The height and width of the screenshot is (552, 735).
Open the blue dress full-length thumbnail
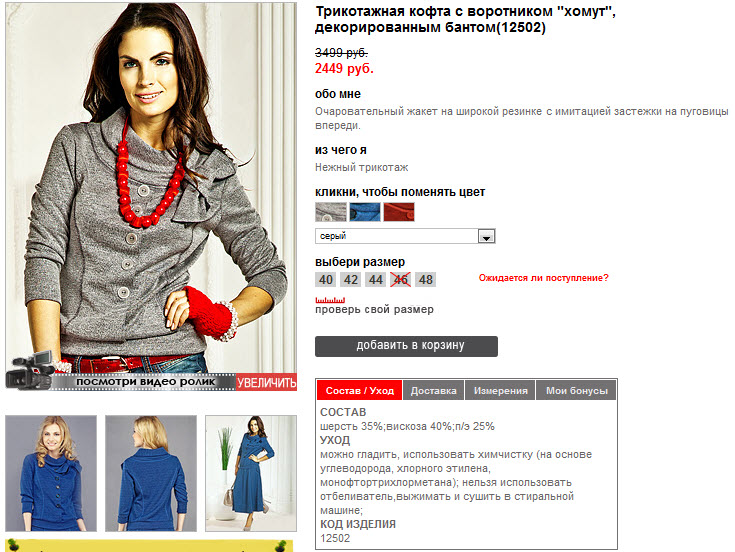pos(251,473)
